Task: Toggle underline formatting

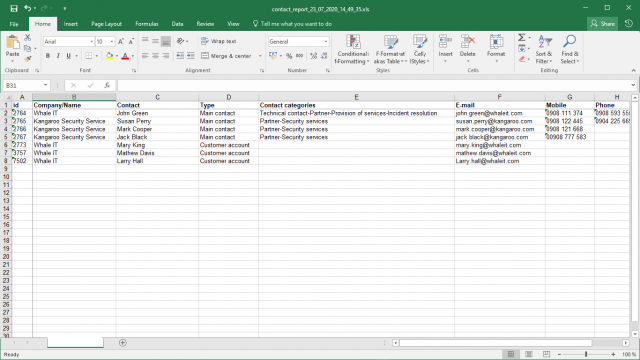Action: [x=69, y=56]
